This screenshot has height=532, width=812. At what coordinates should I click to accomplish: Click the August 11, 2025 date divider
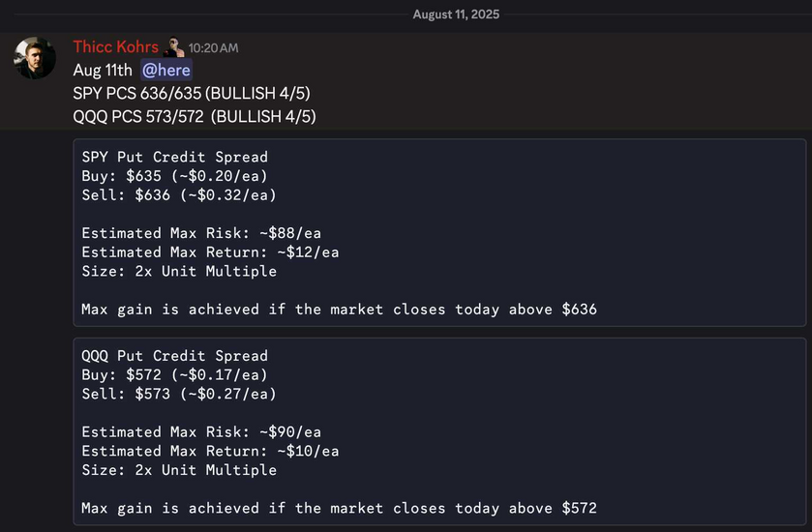click(456, 15)
